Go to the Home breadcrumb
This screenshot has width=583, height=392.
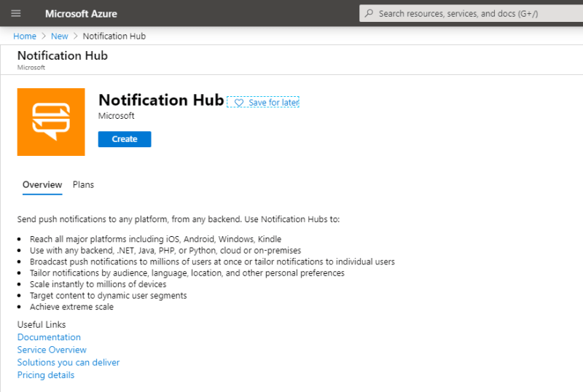coord(25,36)
